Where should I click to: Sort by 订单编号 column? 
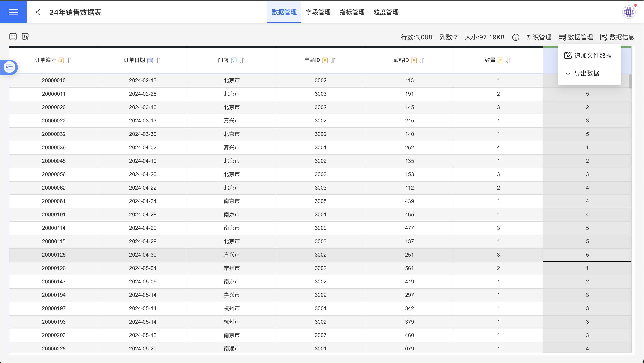(x=69, y=60)
